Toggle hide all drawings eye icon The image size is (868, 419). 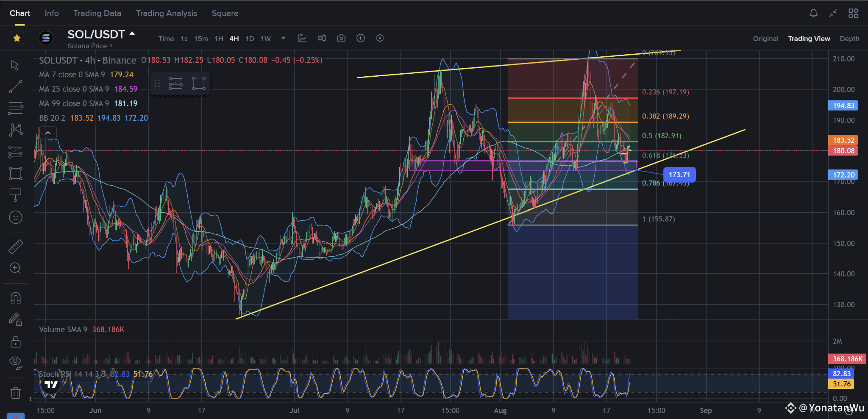[16, 362]
